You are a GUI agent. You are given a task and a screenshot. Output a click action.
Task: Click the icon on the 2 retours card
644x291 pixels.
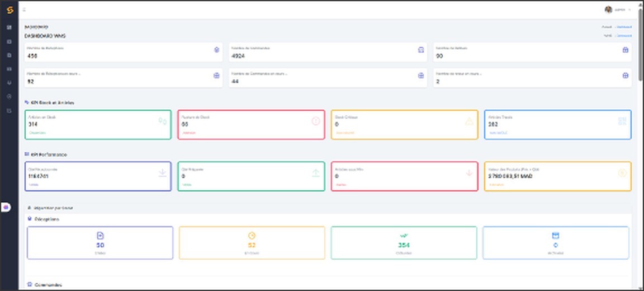point(625,76)
